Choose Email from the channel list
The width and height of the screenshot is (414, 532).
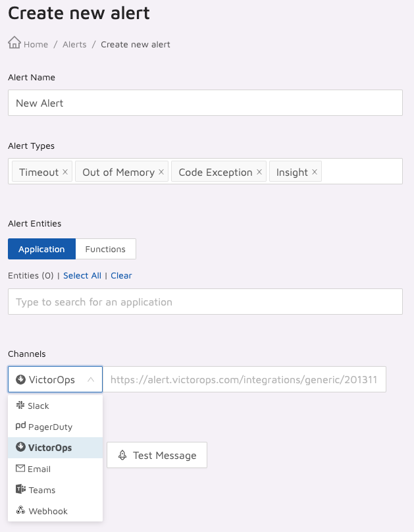tap(55, 469)
